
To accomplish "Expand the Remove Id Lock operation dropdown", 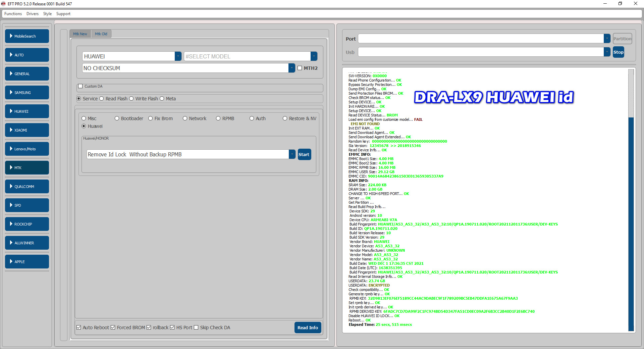I will coord(292,154).
